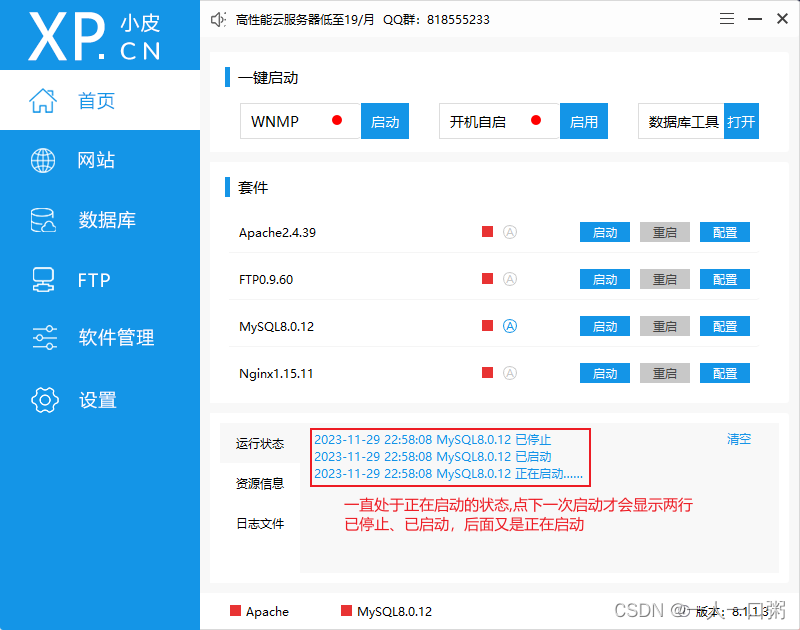Click the announcement speaker icon
Viewport: 800px width, 630px height.
[218, 18]
